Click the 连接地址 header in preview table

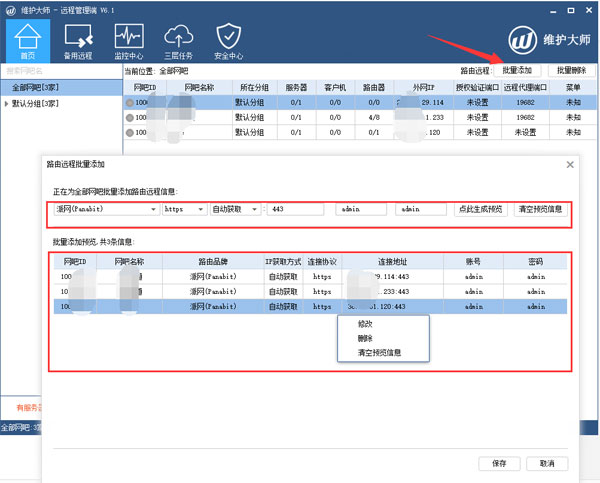[393, 262]
